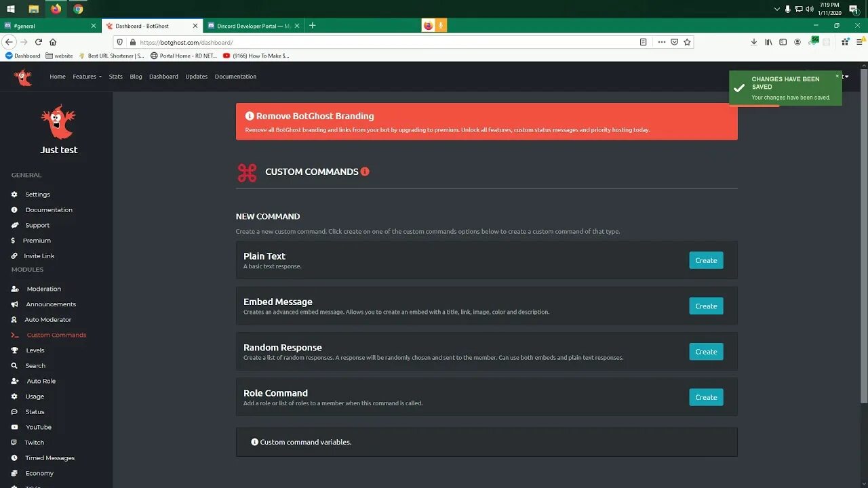Viewport: 868px width, 488px height.
Task: Open Blog in the top navbar
Action: (x=136, y=77)
